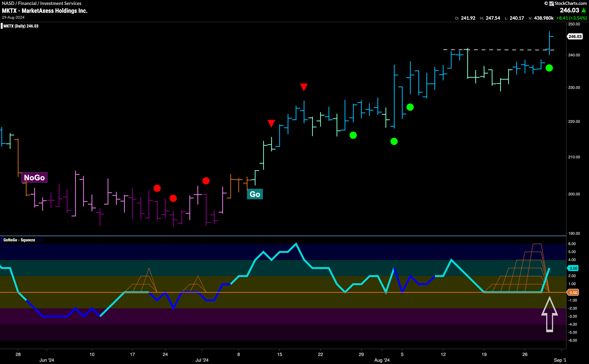Click the Open value 241.92
This screenshot has height=364, width=589.
pyautogui.click(x=468, y=18)
